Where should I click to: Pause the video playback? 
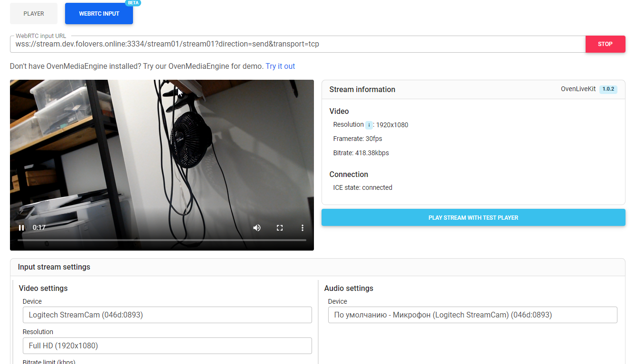pos(21,228)
